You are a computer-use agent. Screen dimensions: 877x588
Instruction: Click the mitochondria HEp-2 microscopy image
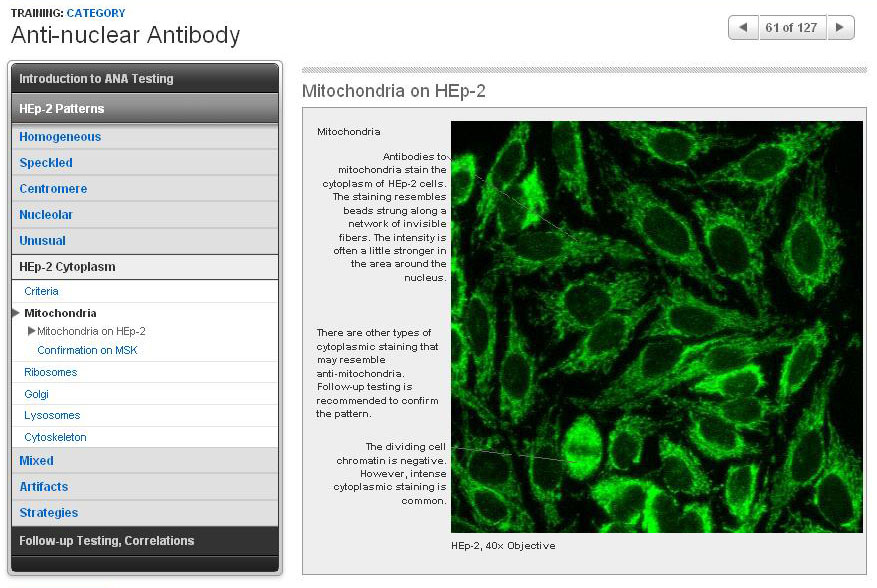(x=656, y=327)
